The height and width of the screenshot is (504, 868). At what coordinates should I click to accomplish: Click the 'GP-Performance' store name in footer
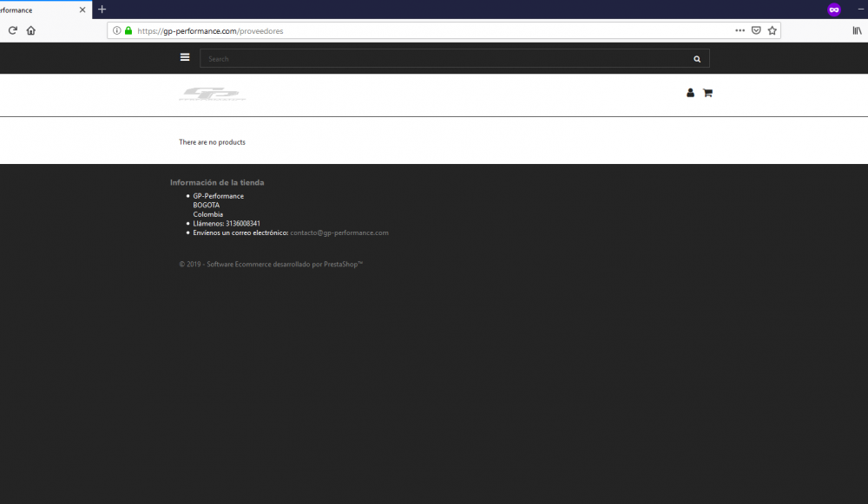218,196
